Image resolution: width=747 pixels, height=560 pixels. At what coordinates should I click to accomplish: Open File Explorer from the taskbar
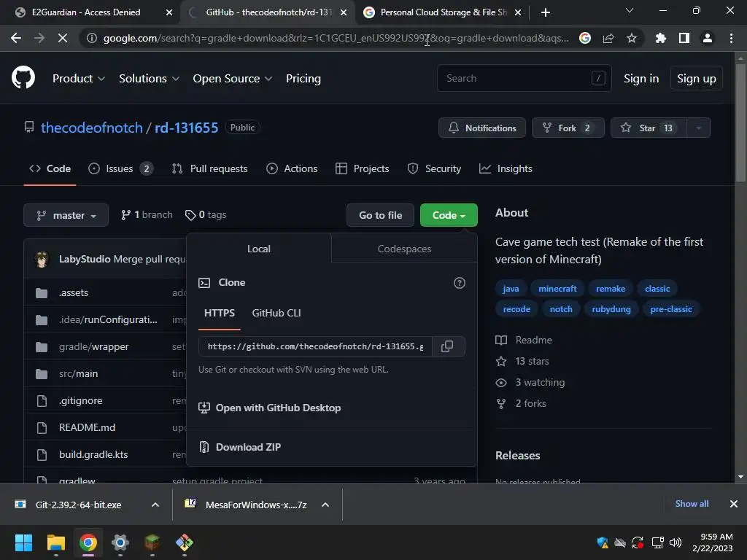click(55, 542)
